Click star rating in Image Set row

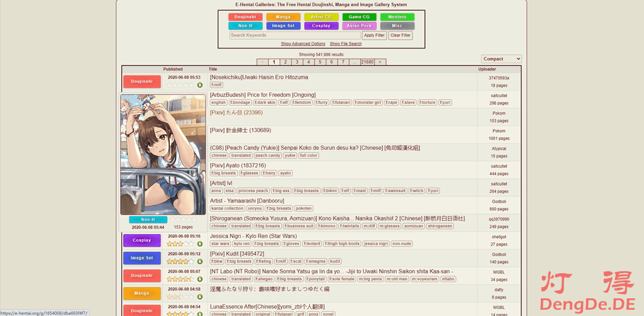click(180, 262)
